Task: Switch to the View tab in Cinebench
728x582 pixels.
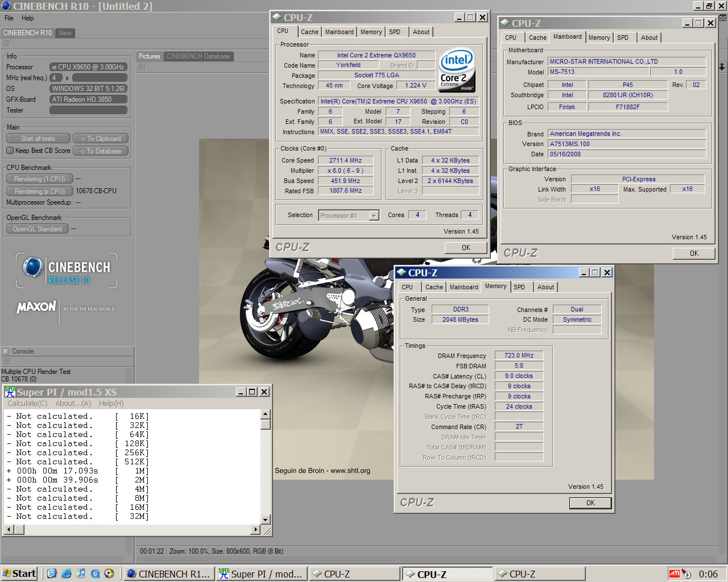Action: click(65, 33)
